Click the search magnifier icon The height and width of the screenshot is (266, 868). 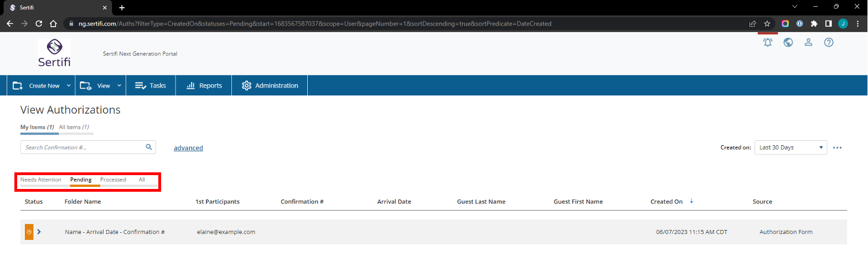148,147
